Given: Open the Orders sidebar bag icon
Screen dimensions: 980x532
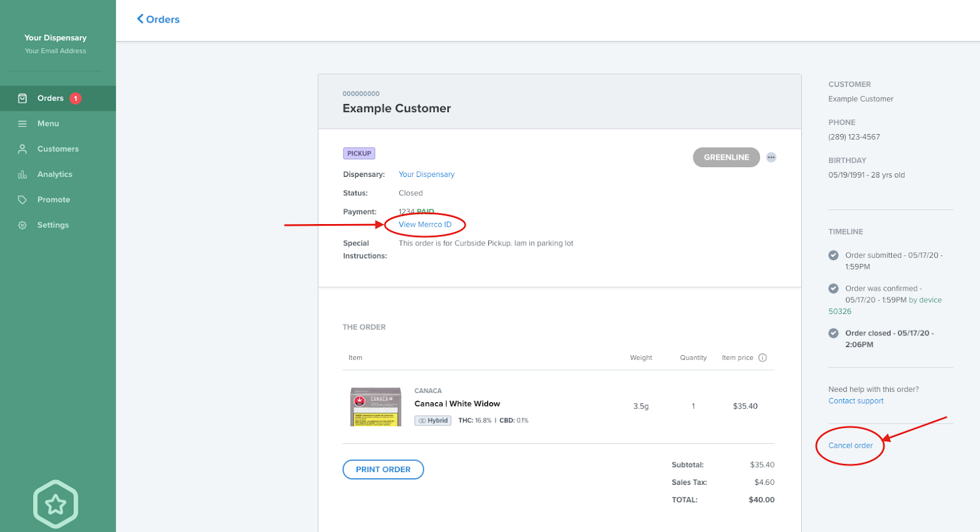Looking at the screenshot, I should click(x=23, y=98).
